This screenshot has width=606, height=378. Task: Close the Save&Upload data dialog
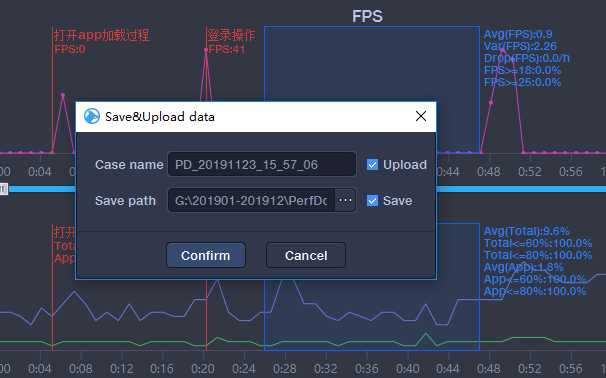pyautogui.click(x=421, y=116)
